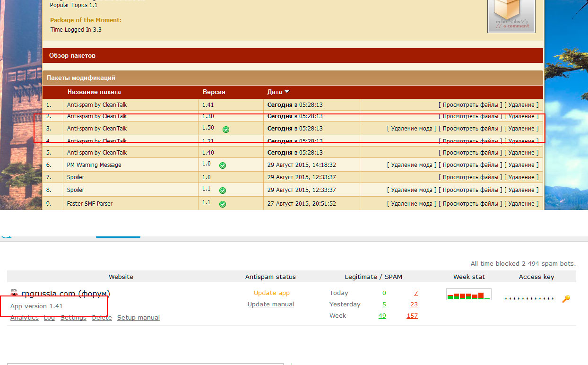This screenshot has width=588, height=365.
Task: Click Просмотреть файлы for PM Warning Message
Action: click(x=470, y=165)
